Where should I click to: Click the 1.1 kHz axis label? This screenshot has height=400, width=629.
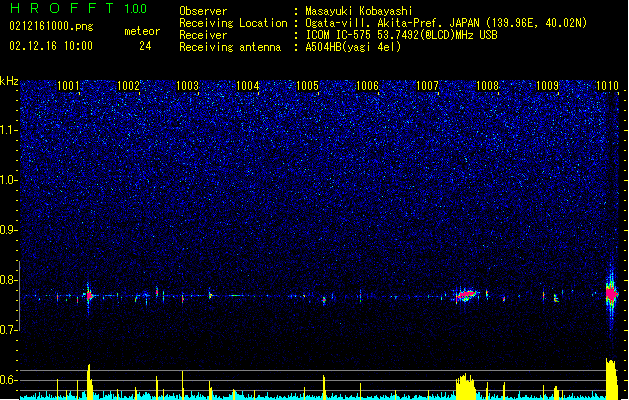click(9, 130)
